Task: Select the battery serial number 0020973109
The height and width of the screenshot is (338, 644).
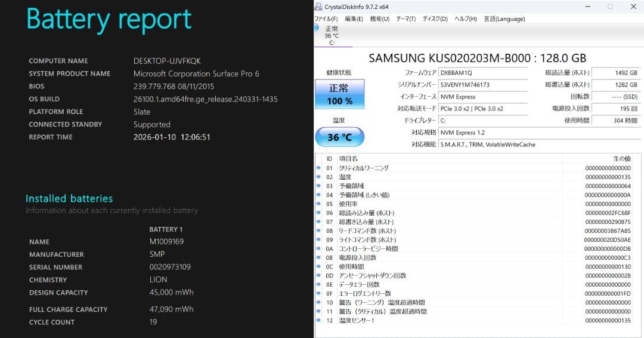Action: 170,267
